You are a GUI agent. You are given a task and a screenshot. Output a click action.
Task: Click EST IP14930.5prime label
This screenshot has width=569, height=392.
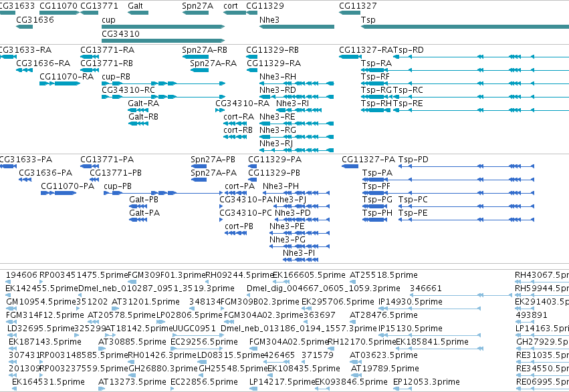tap(411, 302)
